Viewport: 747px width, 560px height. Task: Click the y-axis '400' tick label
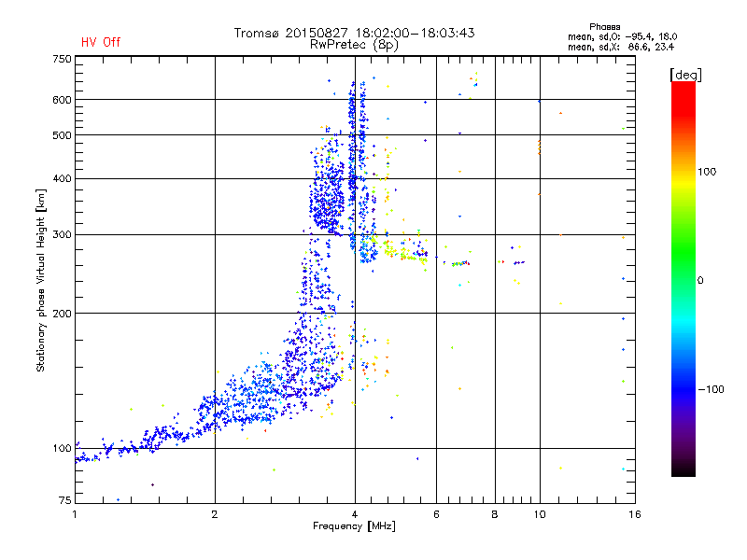click(62, 178)
